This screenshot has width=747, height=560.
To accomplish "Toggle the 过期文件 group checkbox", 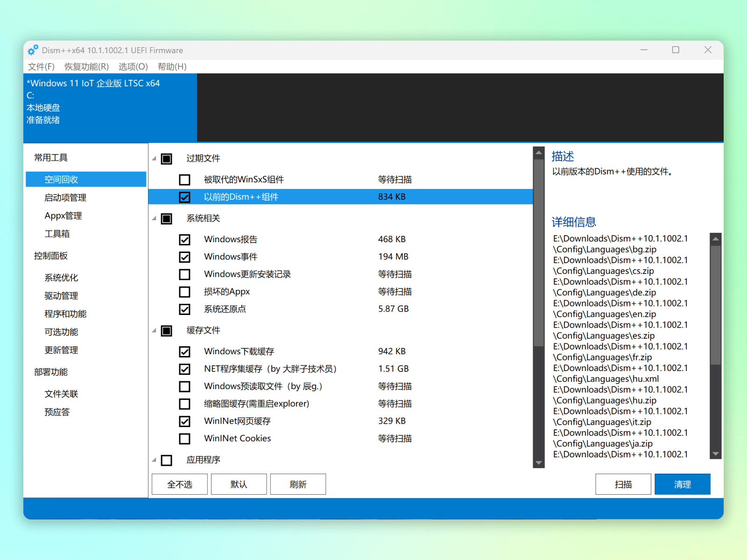I will pos(167,159).
